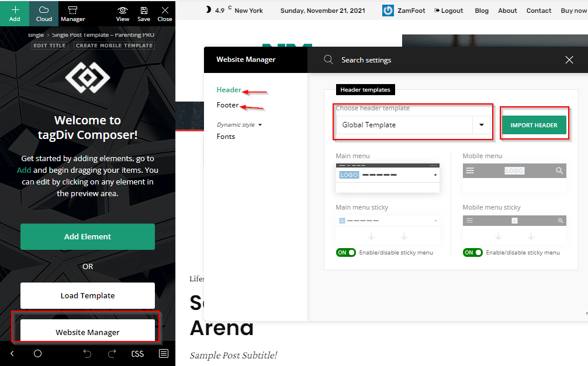The width and height of the screenshot is (588, 366).
Task: Select the Mobile menu sticky thumbnail
Action: tap(514, 229)
